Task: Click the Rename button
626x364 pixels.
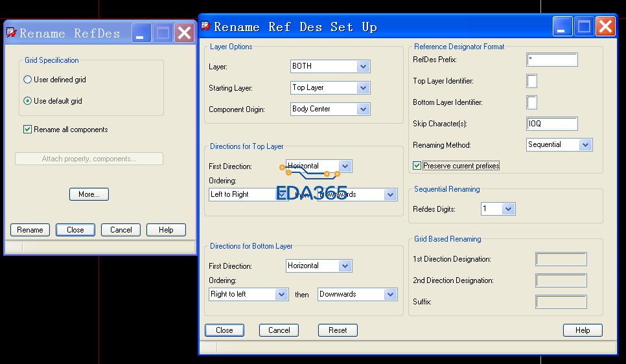Action: click(x=30, y=230)
